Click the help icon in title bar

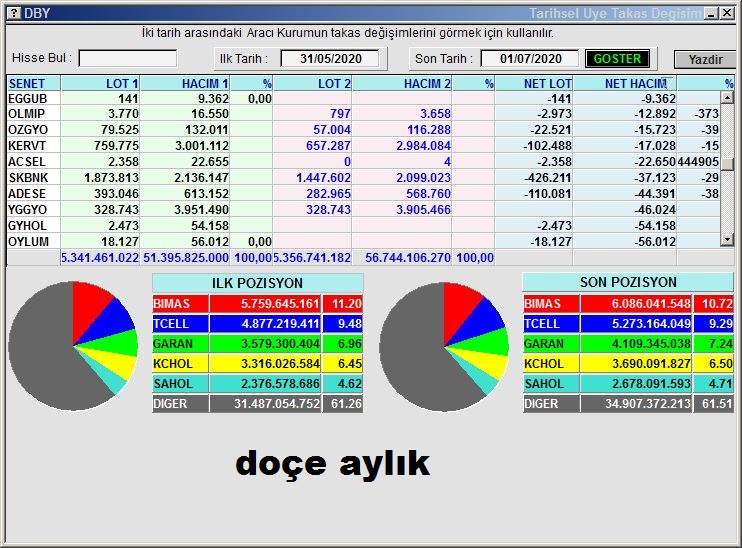(x=15, y=13)
